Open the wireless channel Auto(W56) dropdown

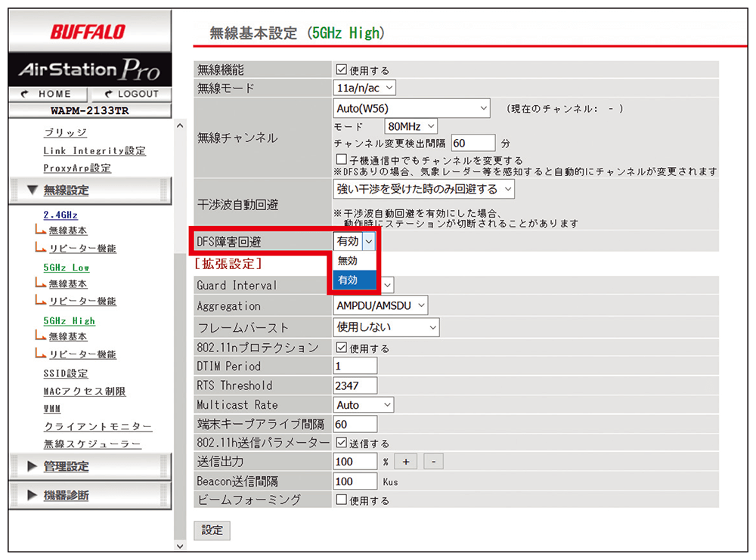coord(411,108)
